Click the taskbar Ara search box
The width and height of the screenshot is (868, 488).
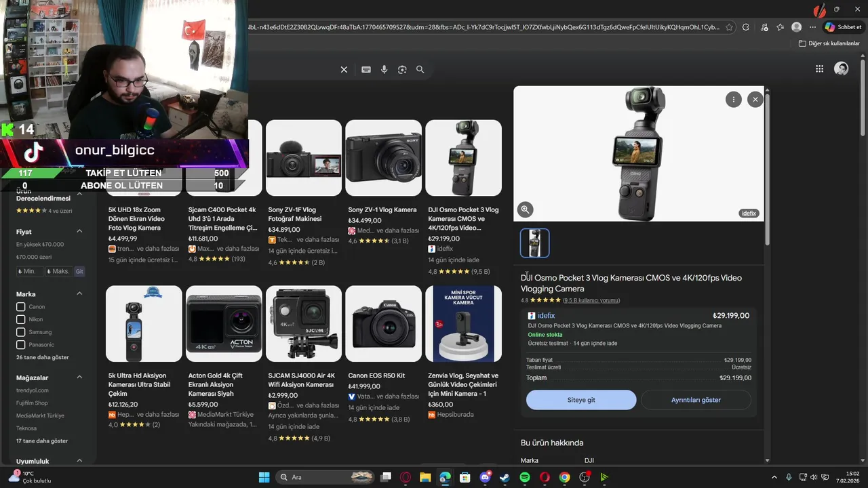pos(325,477)
